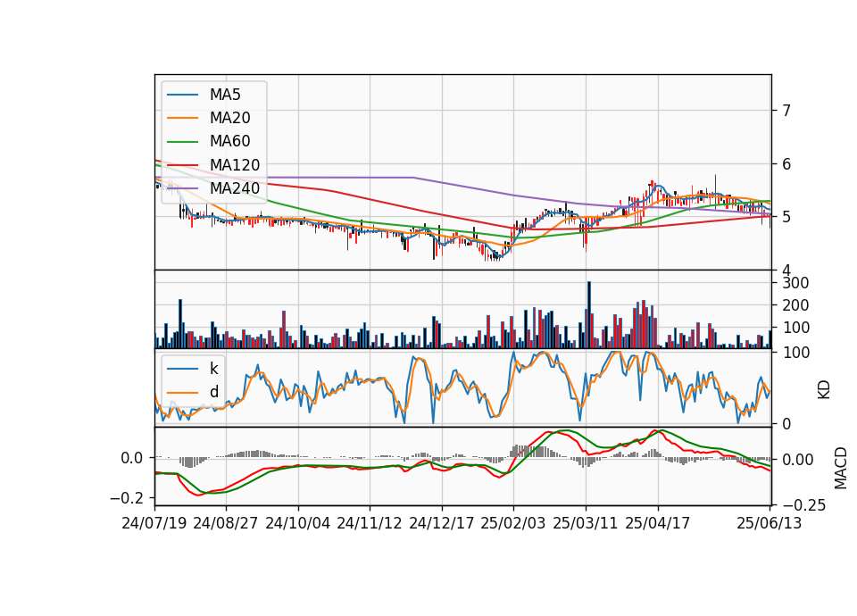Click the d legend label in KD panel
This screenshot has height=616, width=857.
[x=213, y=392]
